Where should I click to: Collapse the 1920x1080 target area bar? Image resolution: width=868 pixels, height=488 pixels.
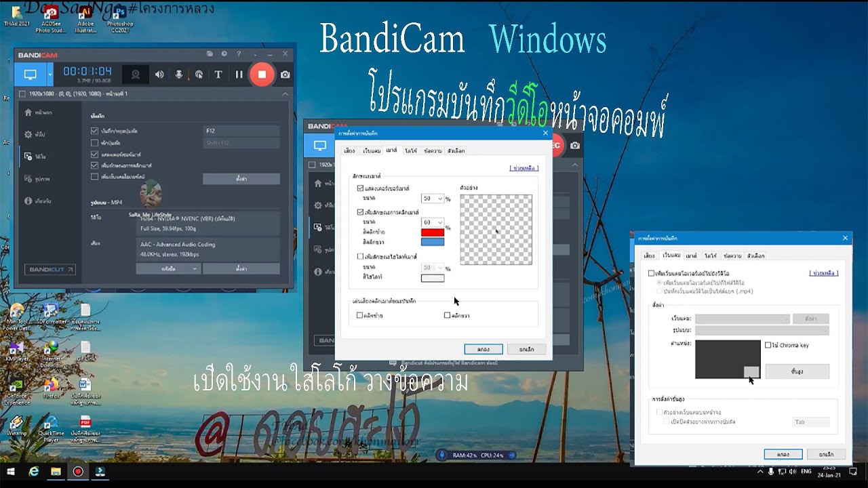(285, 94)
